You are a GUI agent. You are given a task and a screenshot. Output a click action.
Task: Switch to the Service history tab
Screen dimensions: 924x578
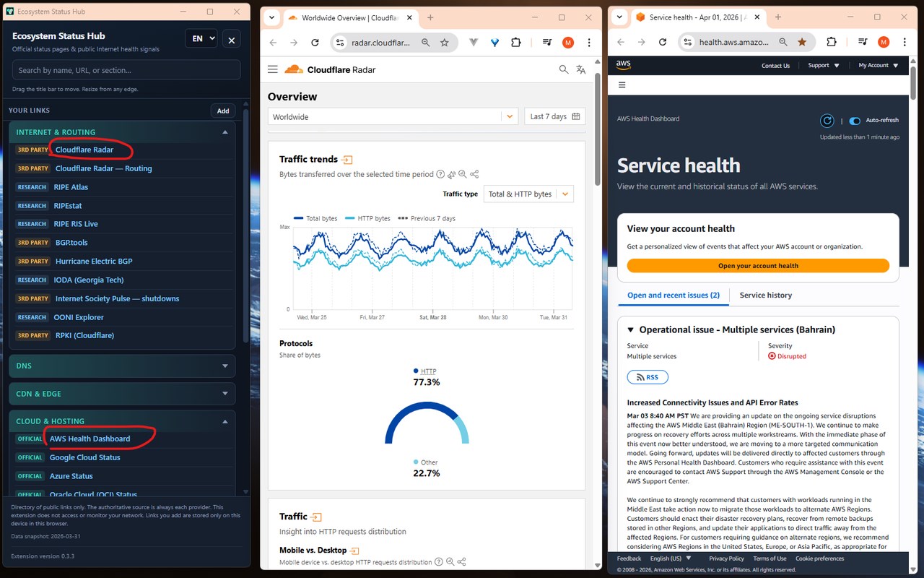[766, 295]
